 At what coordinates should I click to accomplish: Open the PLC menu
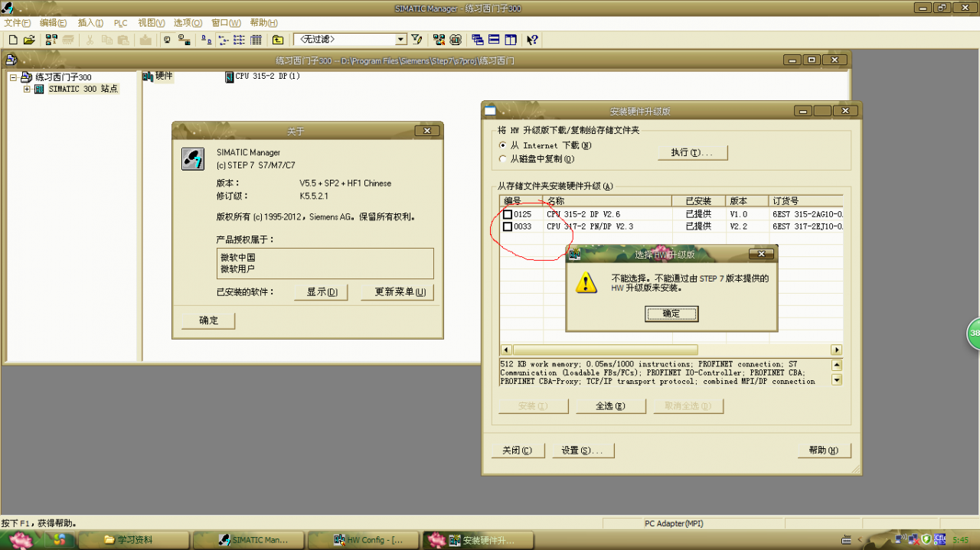[x=121, y=23]
